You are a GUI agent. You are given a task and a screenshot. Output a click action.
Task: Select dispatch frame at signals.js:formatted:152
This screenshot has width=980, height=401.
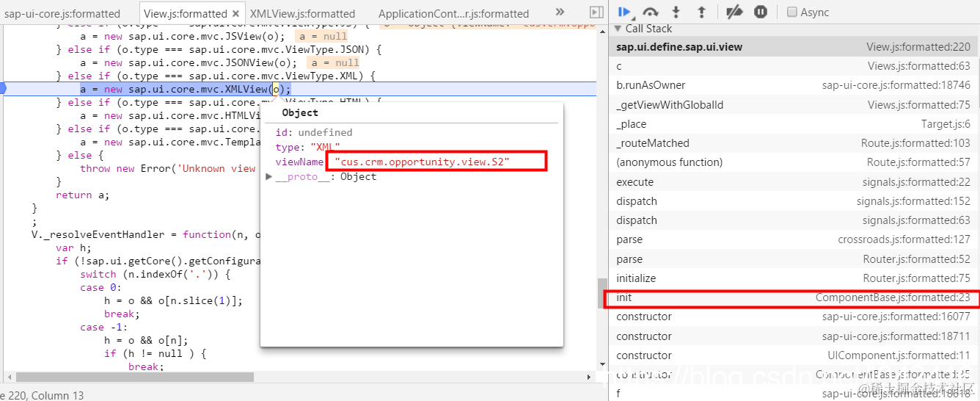[794, 201]
